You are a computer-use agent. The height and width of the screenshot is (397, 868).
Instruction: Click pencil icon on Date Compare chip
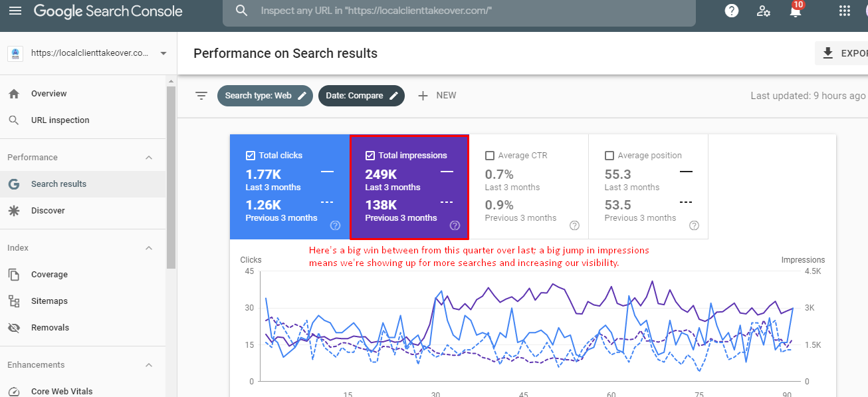point(394,96)
